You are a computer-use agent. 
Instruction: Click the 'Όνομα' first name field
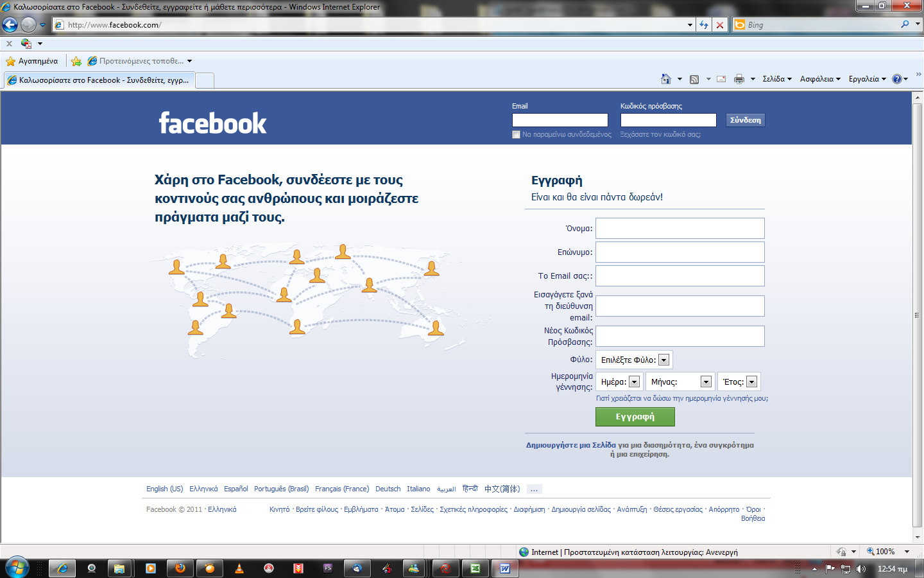(x=680, y=229)
